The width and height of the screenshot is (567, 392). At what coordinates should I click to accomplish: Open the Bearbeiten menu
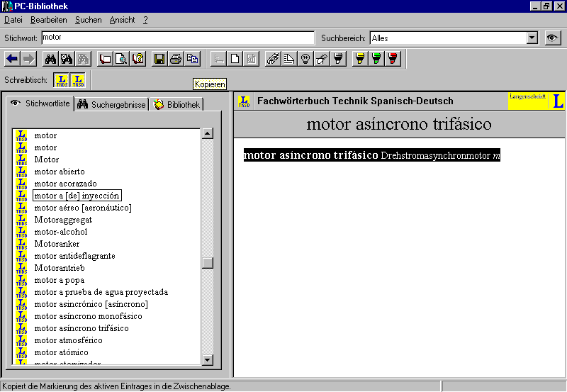point(48,20)
